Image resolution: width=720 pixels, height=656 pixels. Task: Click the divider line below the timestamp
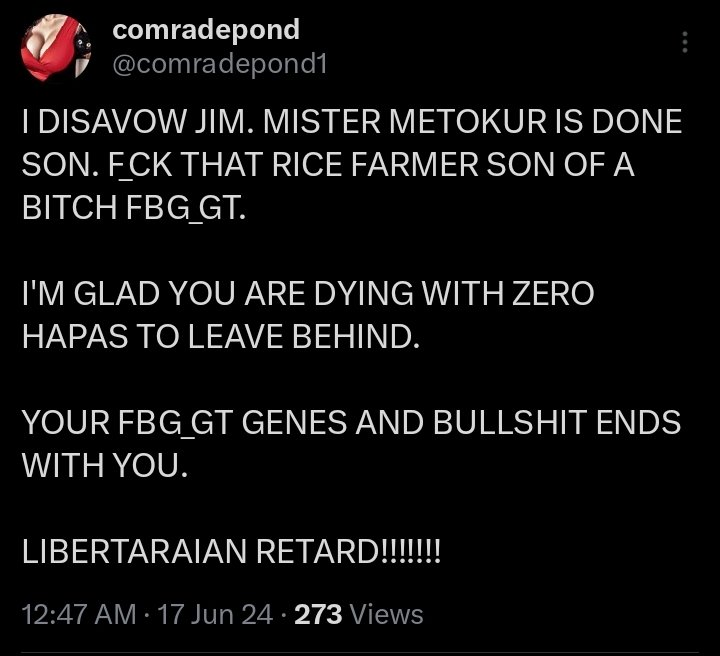[x=360, y=652]
